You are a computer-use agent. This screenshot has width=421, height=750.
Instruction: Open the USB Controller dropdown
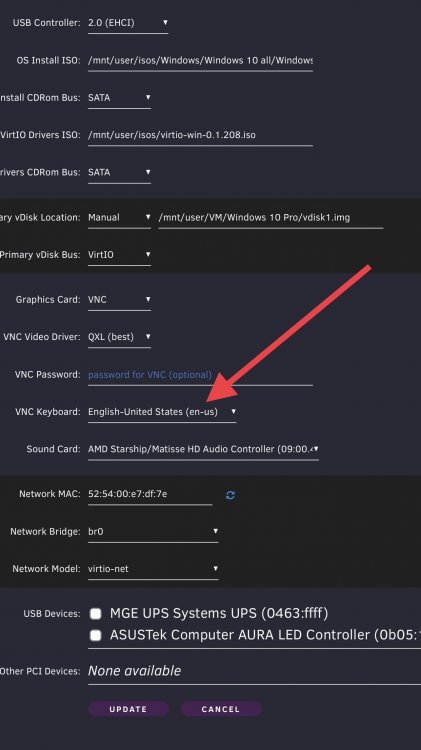click(128, 23)
